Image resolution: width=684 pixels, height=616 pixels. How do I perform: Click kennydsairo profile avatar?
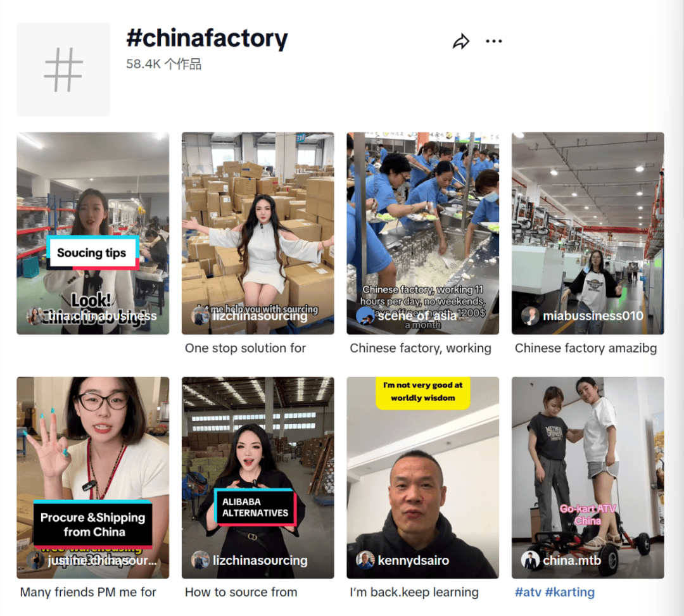coord(365,560)
